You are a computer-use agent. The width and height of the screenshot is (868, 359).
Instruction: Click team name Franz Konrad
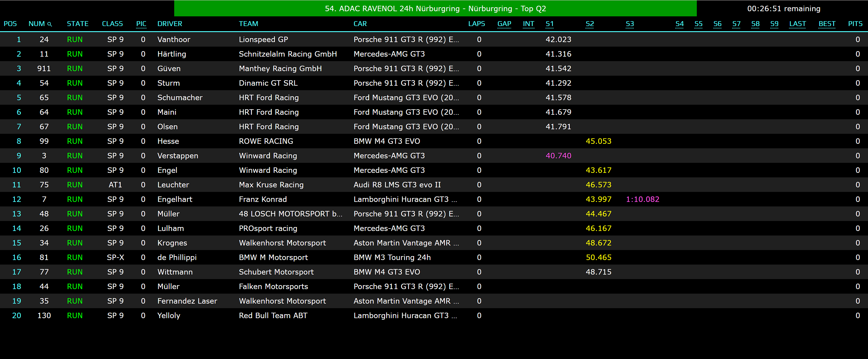pyautogui.click(x=263, y=199)
